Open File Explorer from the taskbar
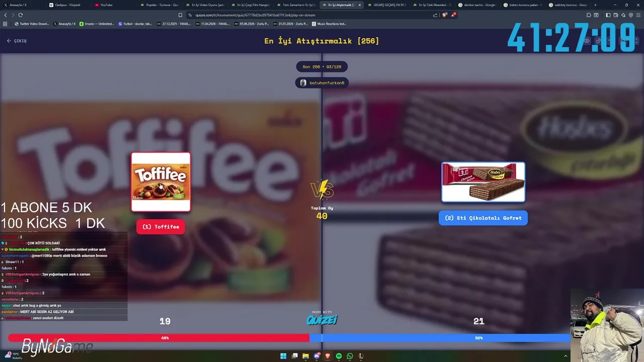The image size is (644, 362). (x=305, y=356)
